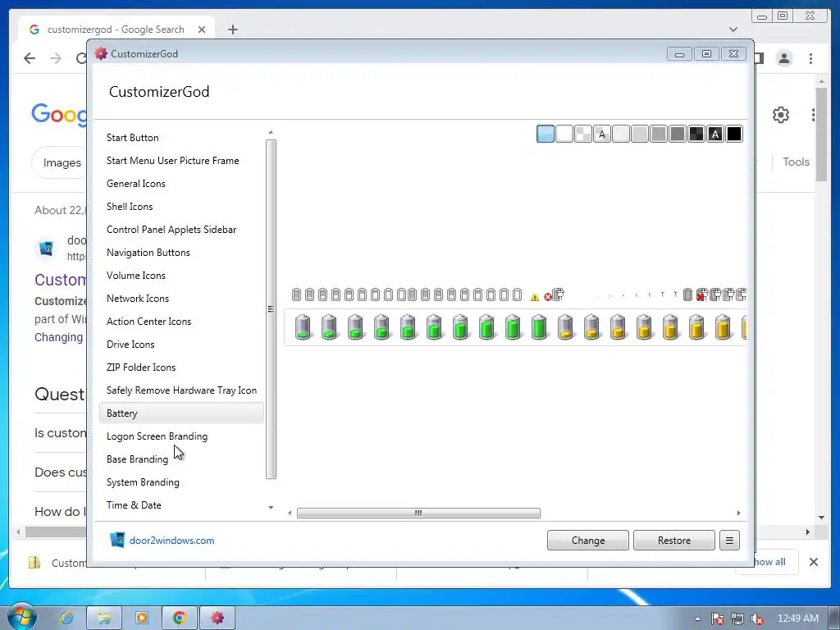Click Tools in the Google search page
The height and width of the screenshot is (630, 840).
[796, 162]
